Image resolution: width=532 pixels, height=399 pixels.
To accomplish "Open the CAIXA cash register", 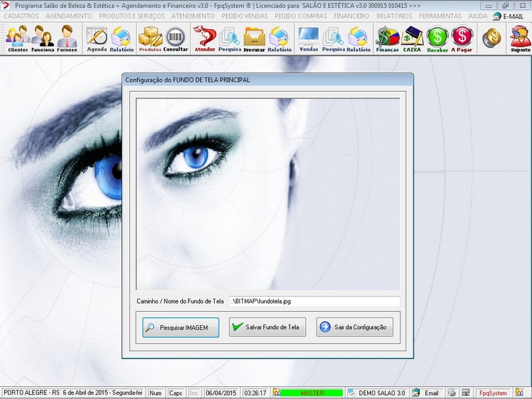I will click(412, 39).
